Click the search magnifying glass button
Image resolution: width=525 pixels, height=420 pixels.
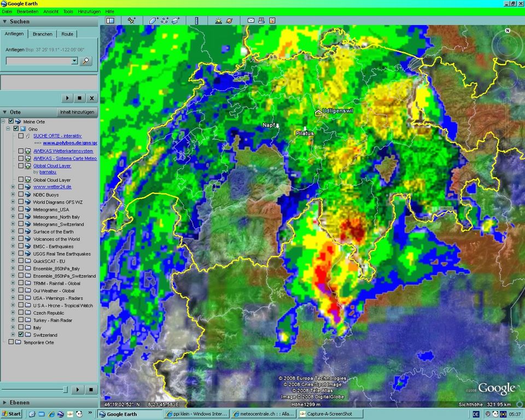(x=86, y=61)
